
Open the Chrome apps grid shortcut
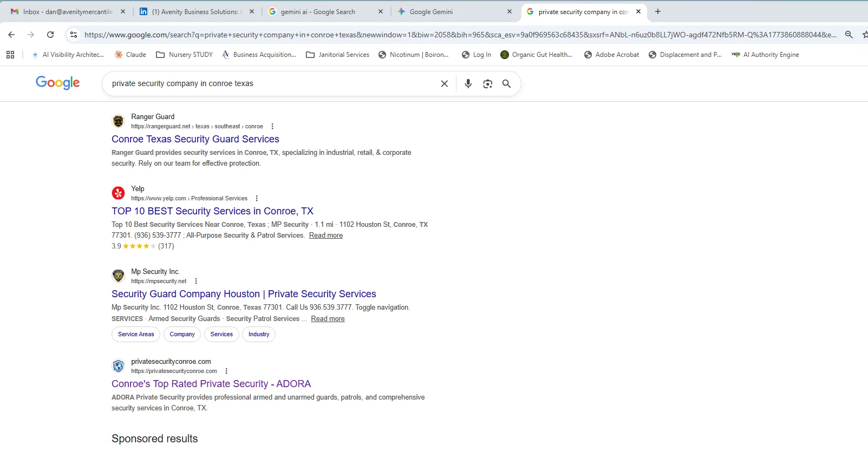pos(10,55)
